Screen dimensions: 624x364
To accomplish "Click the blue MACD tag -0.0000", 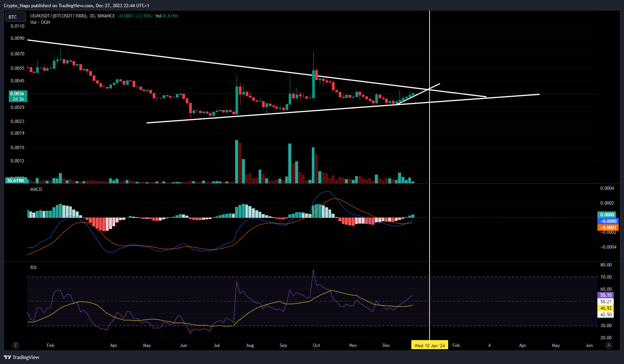I will click(x=608, y=221).
